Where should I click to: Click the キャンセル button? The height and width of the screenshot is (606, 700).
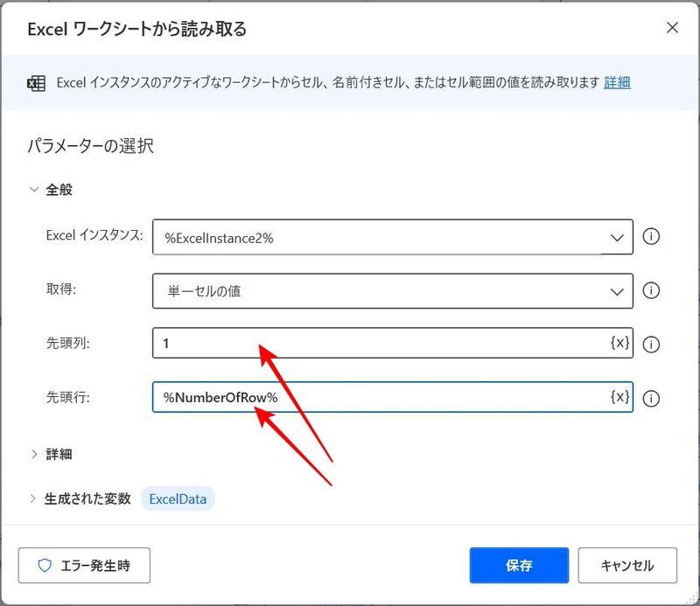(627, 565)
